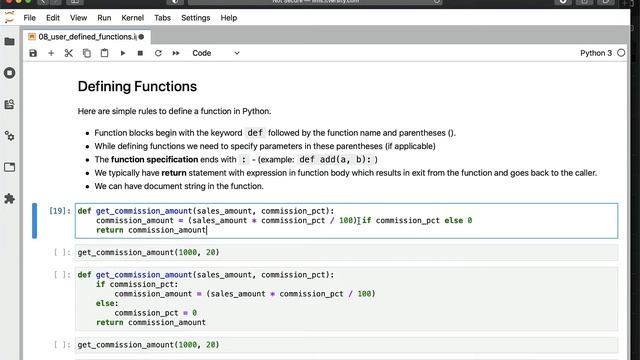This screenshot has width=640, height=360.
Task: Click in the active cell [19] code editor
Action: pos(346,220)
